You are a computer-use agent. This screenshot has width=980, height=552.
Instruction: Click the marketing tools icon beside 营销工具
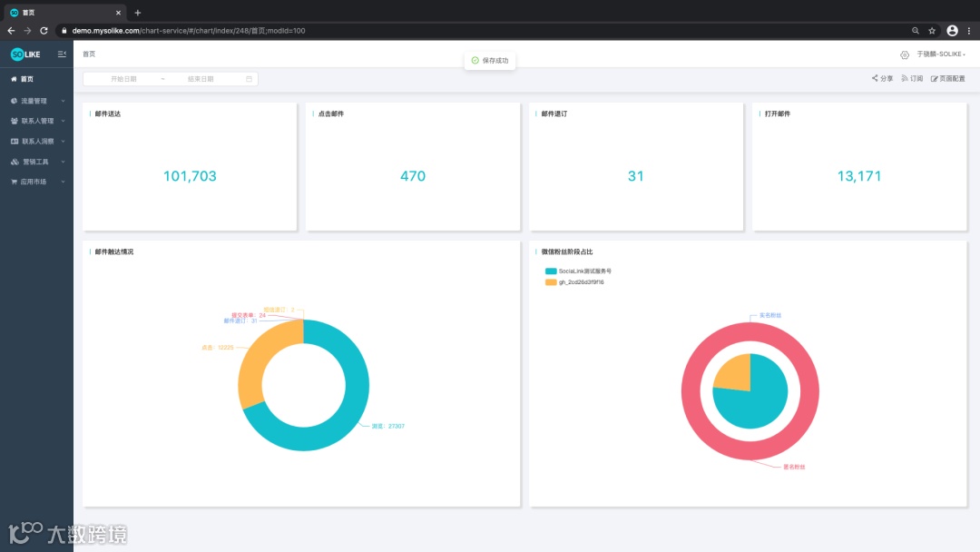(x=15, y=162)
